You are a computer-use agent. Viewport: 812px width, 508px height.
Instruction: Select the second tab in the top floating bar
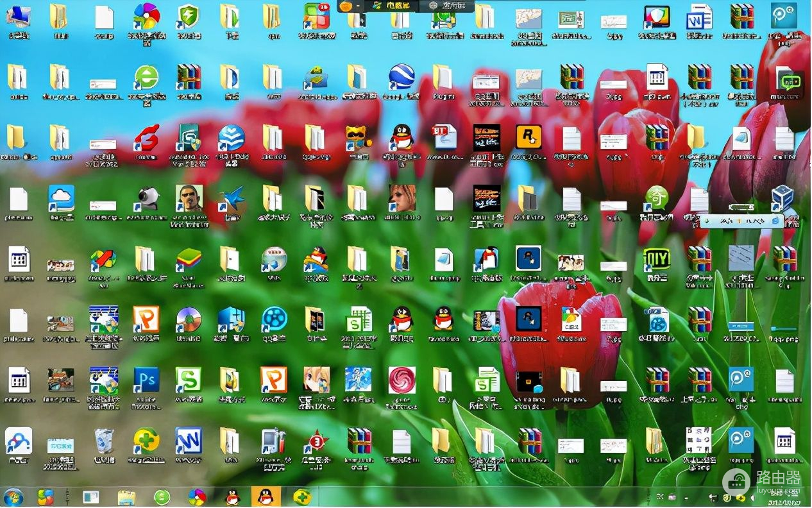448,6
